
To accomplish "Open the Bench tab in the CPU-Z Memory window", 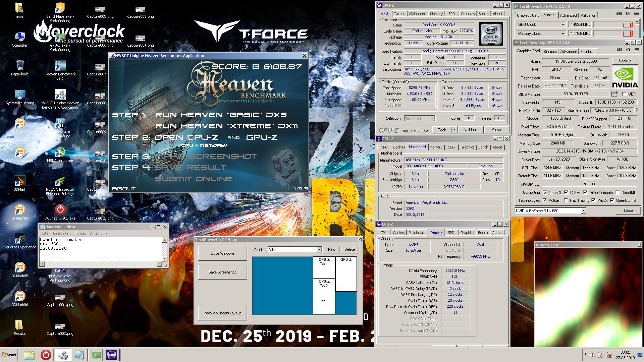I will click(x=483, y=233).
